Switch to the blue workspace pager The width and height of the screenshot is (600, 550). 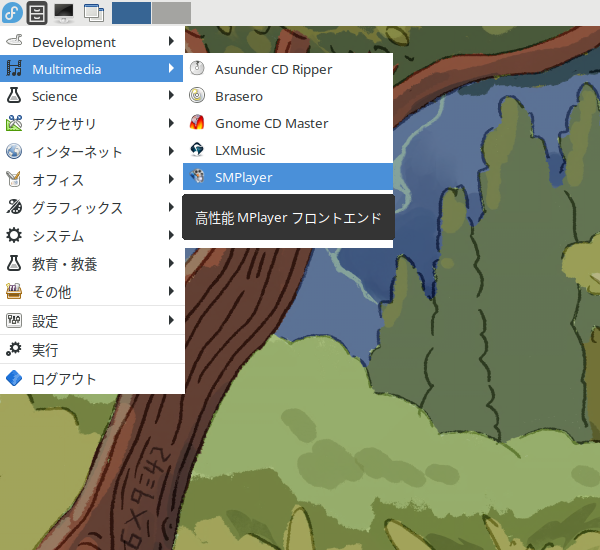tap(131, 13)
